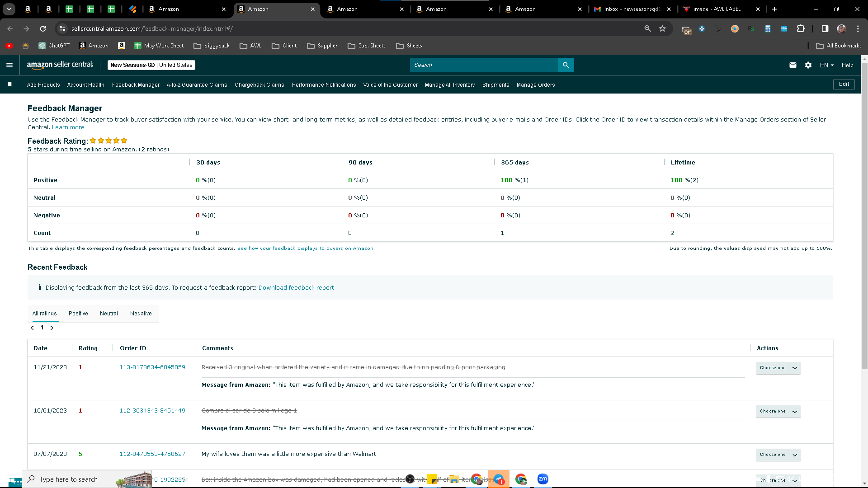Screen dimensions: 868x488
Task: Open Chrome three-dot menu
Action: click(858, 28)
